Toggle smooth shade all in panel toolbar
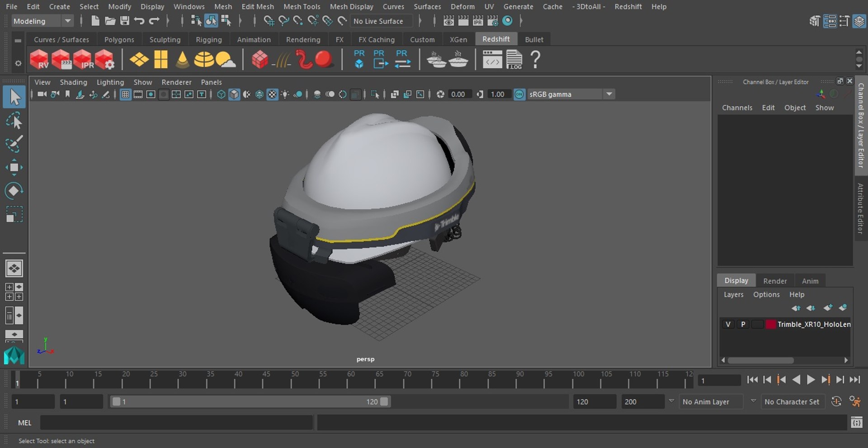This screenshot has height=448, width=868. tap(234, 94)
